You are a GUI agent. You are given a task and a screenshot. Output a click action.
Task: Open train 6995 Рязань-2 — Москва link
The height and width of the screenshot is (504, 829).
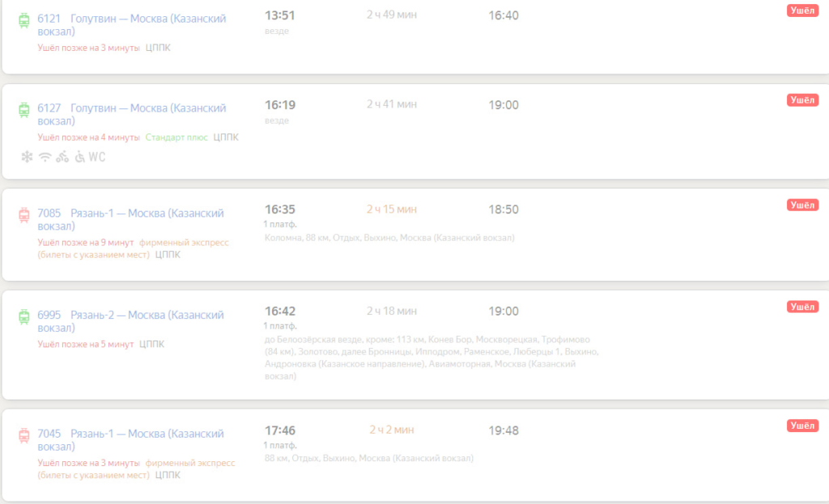tap(130, 320)
